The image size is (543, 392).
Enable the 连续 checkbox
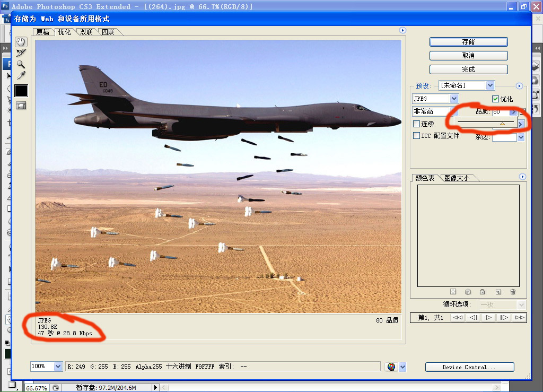[x=417, y=124]
